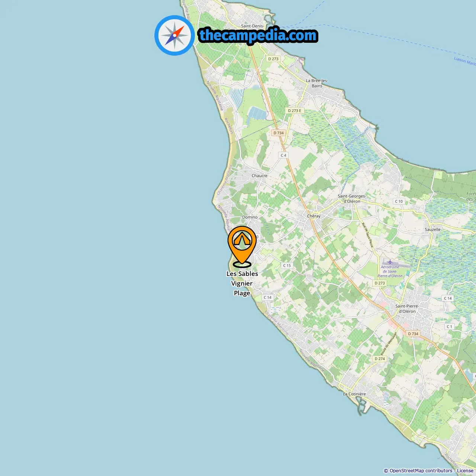Select the C 4 road shield

pos(283,155)
